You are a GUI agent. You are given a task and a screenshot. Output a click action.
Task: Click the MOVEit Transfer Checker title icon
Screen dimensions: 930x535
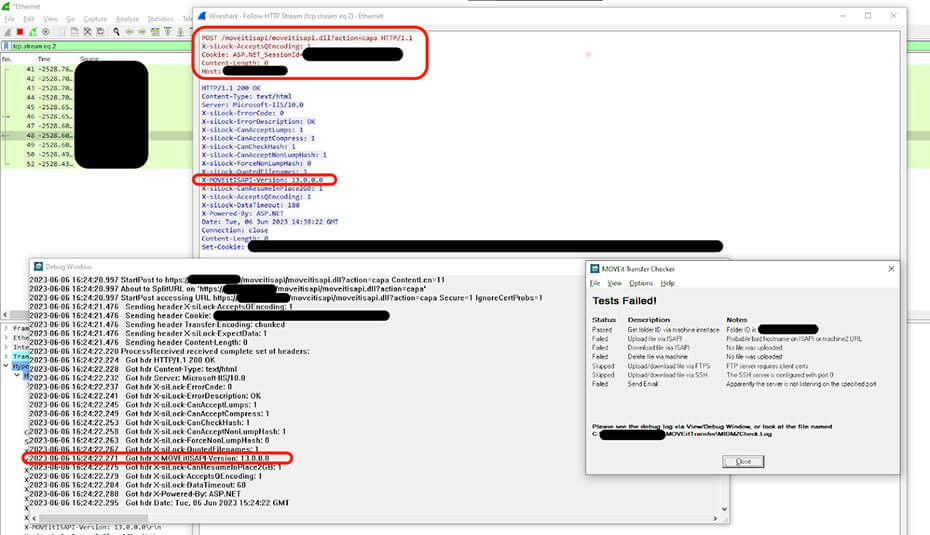click(x=592, y=269)
